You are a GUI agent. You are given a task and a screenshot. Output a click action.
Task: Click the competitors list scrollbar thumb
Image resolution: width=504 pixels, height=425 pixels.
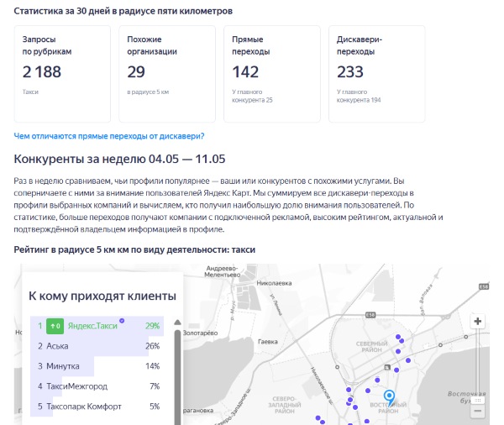coord(177,376)
